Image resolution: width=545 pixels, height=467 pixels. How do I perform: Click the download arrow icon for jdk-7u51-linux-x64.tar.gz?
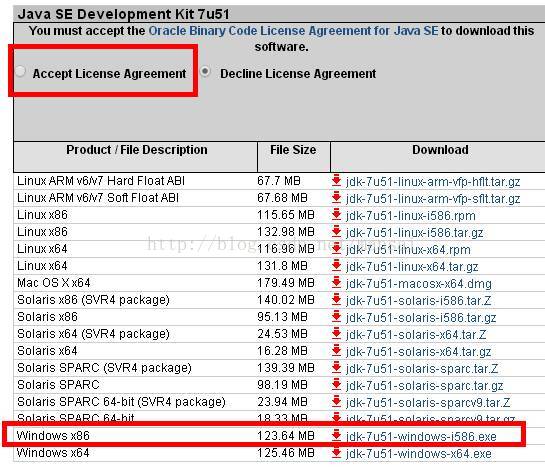click(336, 266)
